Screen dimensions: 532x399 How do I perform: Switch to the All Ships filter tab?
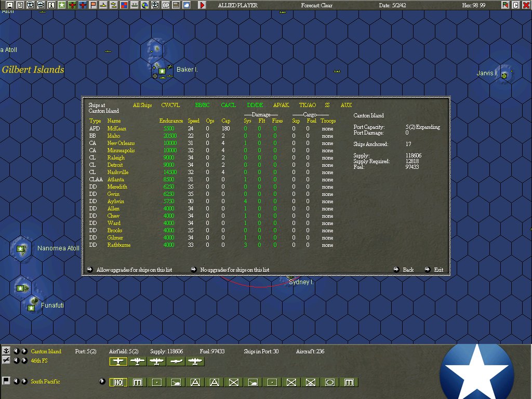pyautogui.click(x=142, y=105)
